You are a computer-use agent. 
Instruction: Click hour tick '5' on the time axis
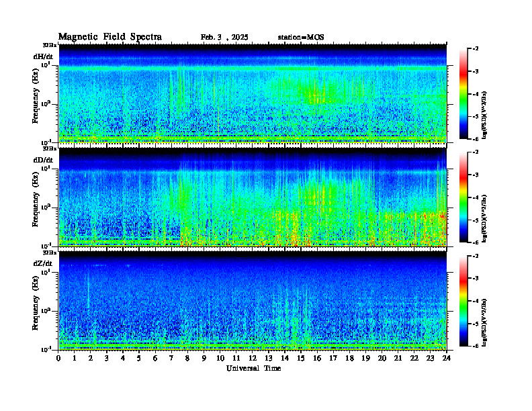pyautogui.click(x=139, y=359)
